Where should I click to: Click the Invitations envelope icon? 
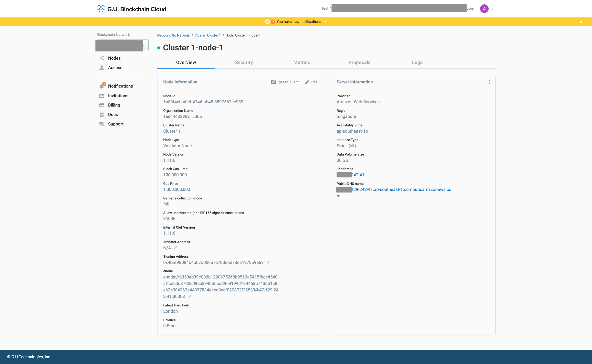(x=102, y=96)
